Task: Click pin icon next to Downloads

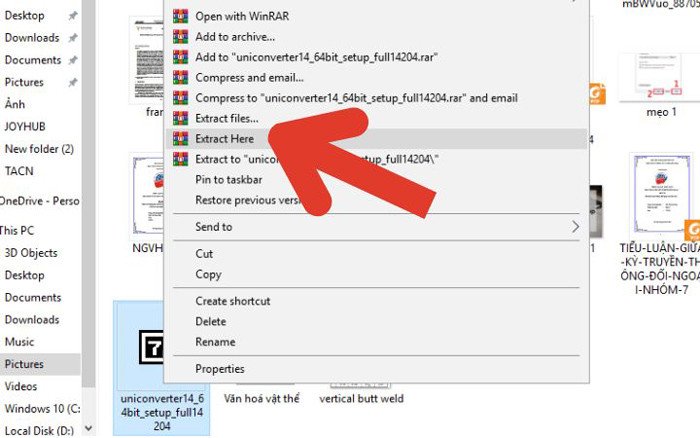Action: point(72,38)
